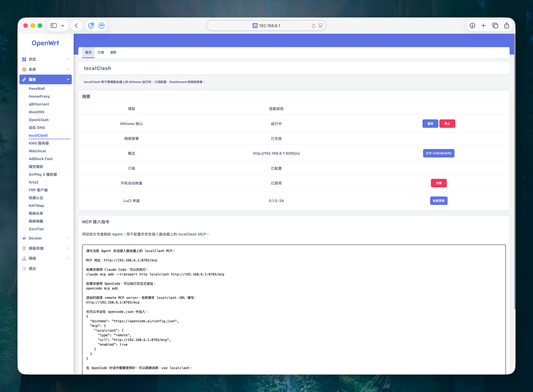Expand the Docker menu chevron
This screenshot has width=533, height=392.
coord(68,238)
